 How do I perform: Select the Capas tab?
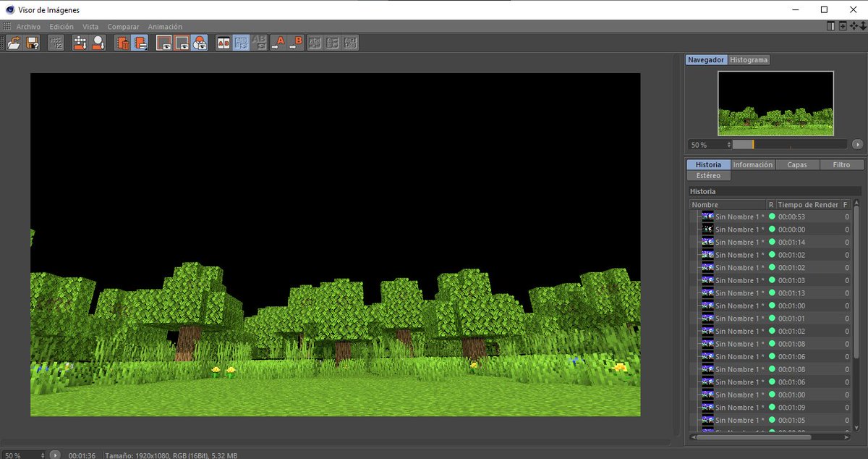pos(797,165)
